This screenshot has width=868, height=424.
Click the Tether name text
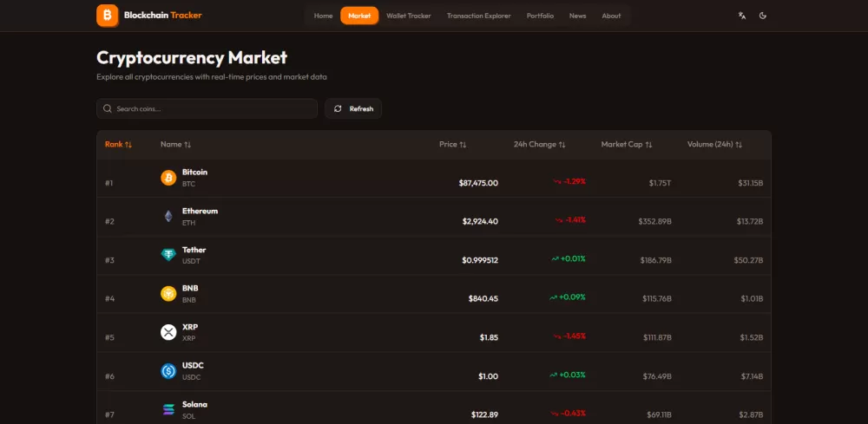pos(194,250)
